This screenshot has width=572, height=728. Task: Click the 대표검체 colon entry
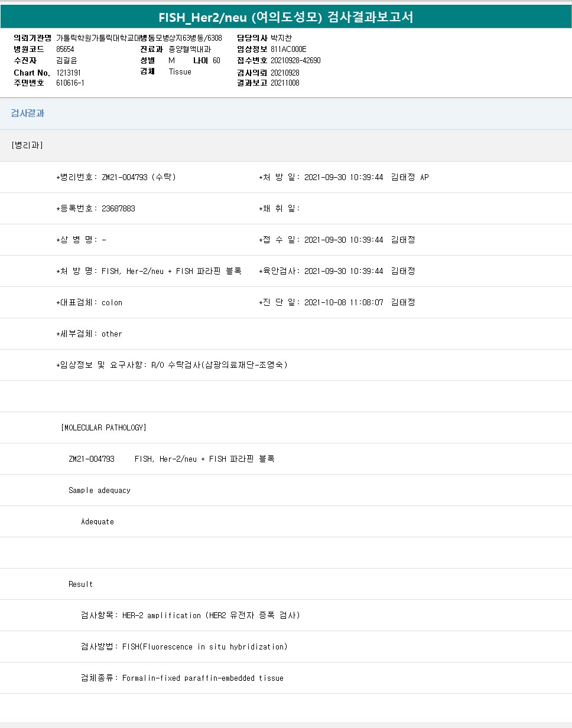(89, 302)
